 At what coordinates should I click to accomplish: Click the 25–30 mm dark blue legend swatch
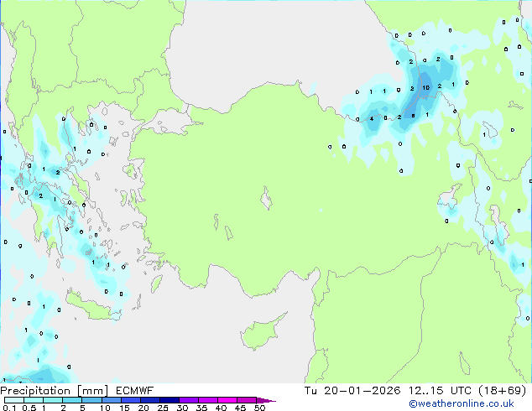(x=169, y=400)
